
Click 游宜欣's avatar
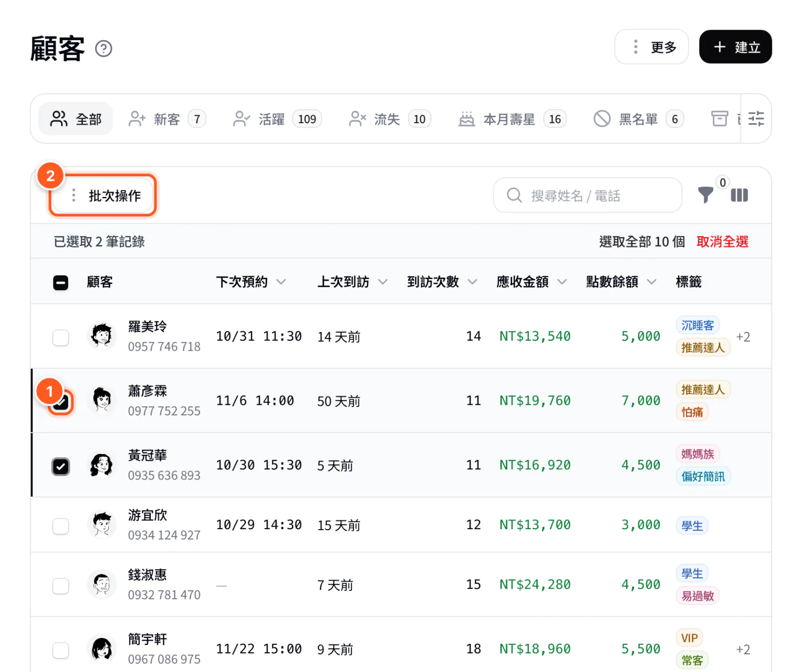pyautogui.click(x=102, y=525)
